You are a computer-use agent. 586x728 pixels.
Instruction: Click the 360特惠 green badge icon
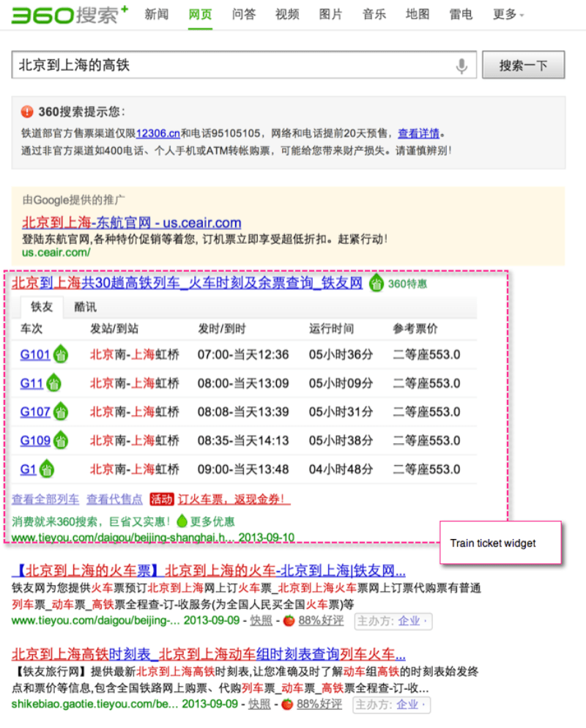[376, 283]
